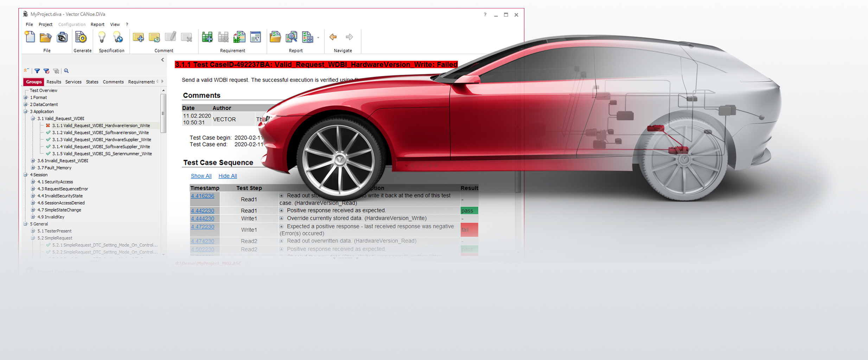
Task: Add a new comment with plus icon
Action: (x=138, y=37)
